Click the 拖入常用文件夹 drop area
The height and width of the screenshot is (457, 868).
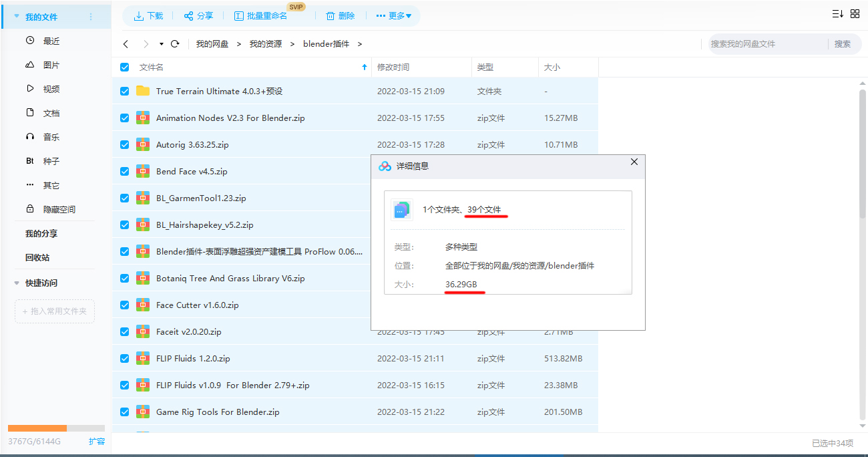(55, 311)
